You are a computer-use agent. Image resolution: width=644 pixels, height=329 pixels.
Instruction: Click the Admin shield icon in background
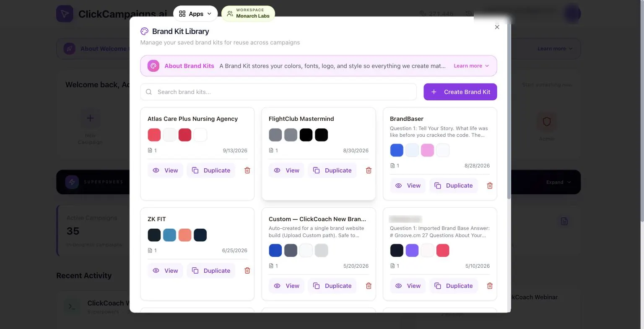click(547, 122)
